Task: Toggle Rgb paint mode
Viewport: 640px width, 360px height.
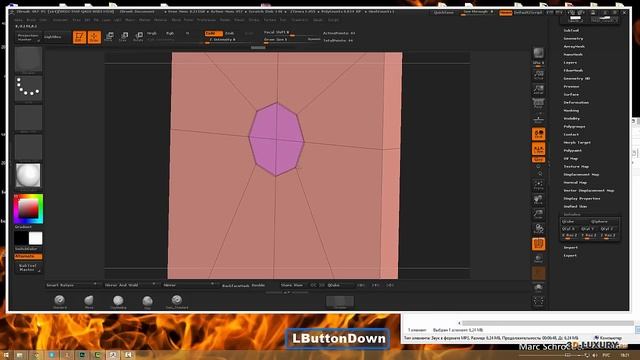Action: click(x=170, y=33)
